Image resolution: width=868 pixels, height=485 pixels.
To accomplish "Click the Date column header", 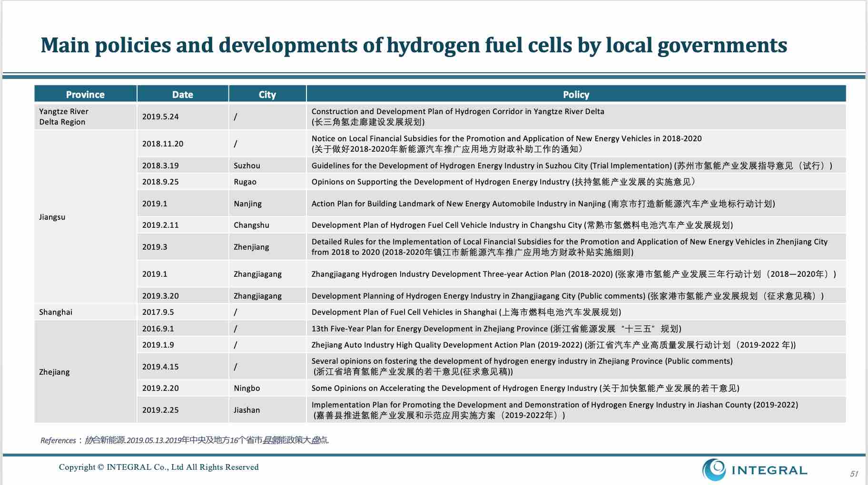I will click(x=183, y=94).
